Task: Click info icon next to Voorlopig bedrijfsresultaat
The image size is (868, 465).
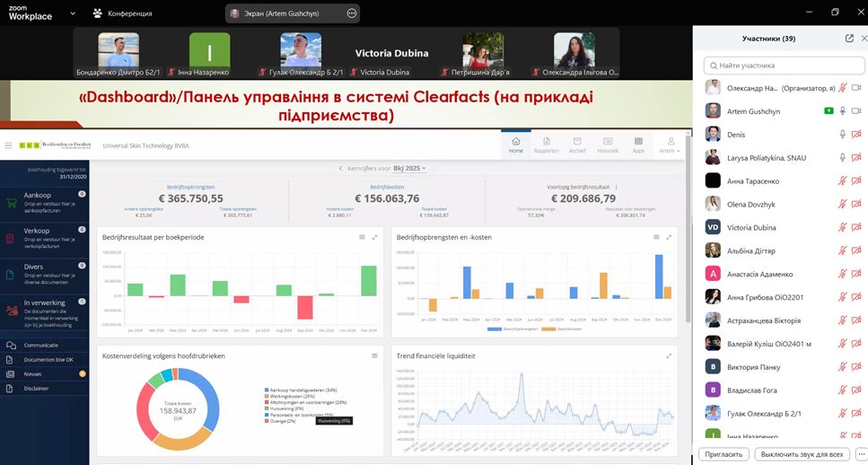Action: pos(616,187)
